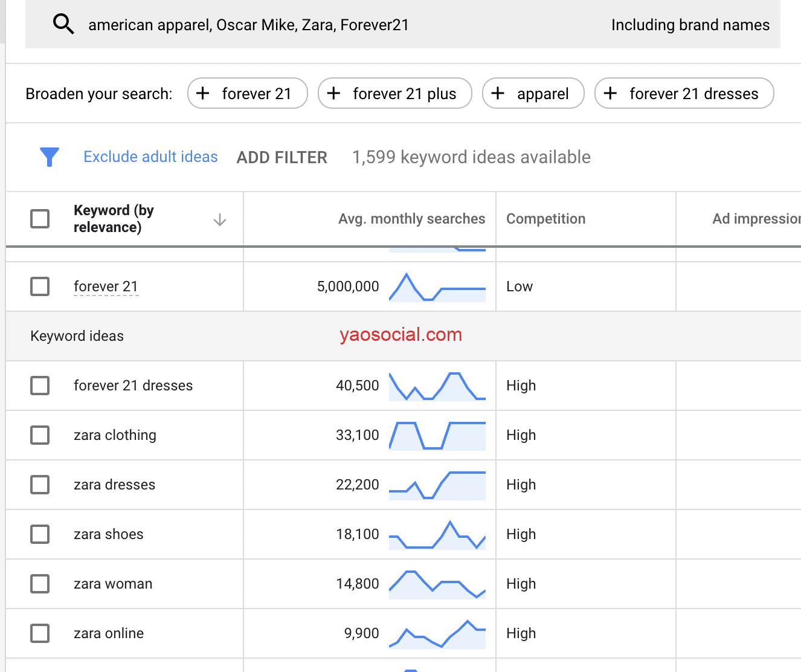801x672 pixels.
Task: Toggle the select-all keywords checkbox
Action: pyautogui.click(x=40, y=219)
